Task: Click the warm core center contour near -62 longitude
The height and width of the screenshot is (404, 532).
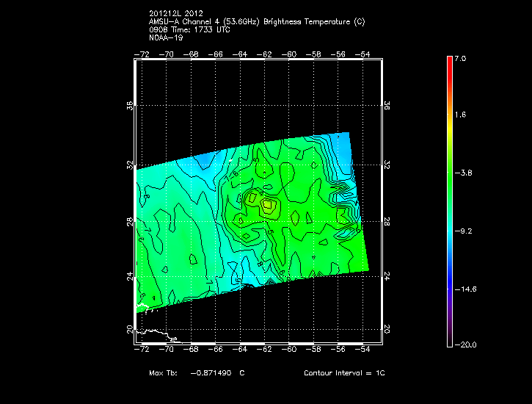Action: coord(267,205)
